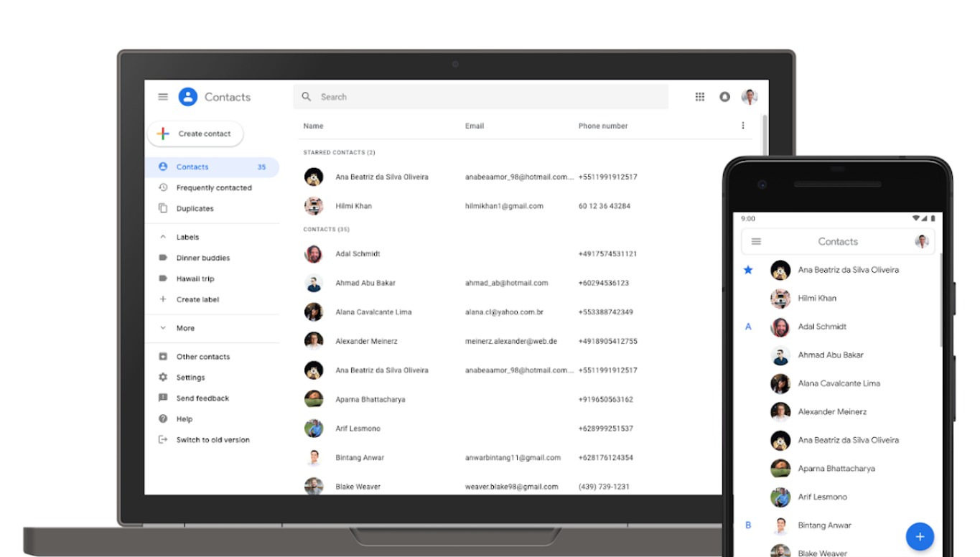Image resolution: width=980 pixels, height=557 pixels.
Task: Click phone number +919650563162
Action: tap(606, 399)
